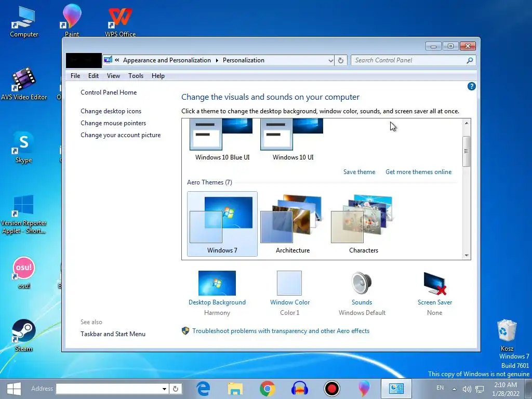
Task: Click Change mouse pointers link
Action: tap(113, 123)
